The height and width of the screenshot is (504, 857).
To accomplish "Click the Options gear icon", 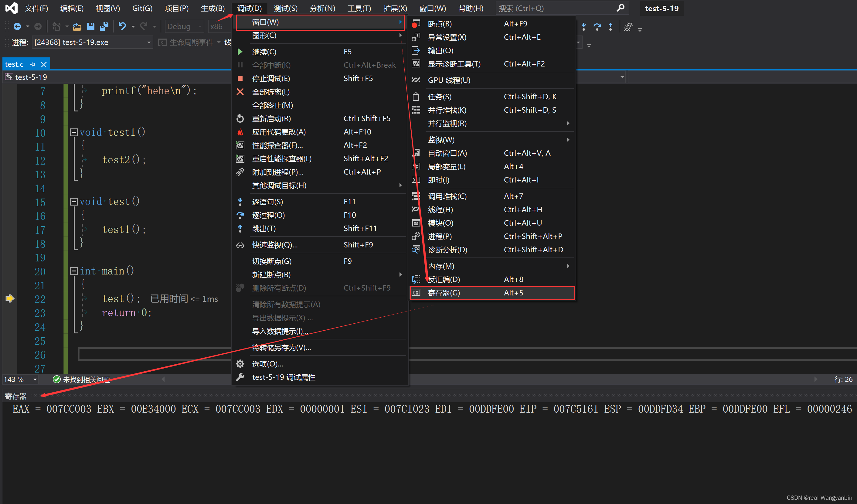I will click(240, 364).
